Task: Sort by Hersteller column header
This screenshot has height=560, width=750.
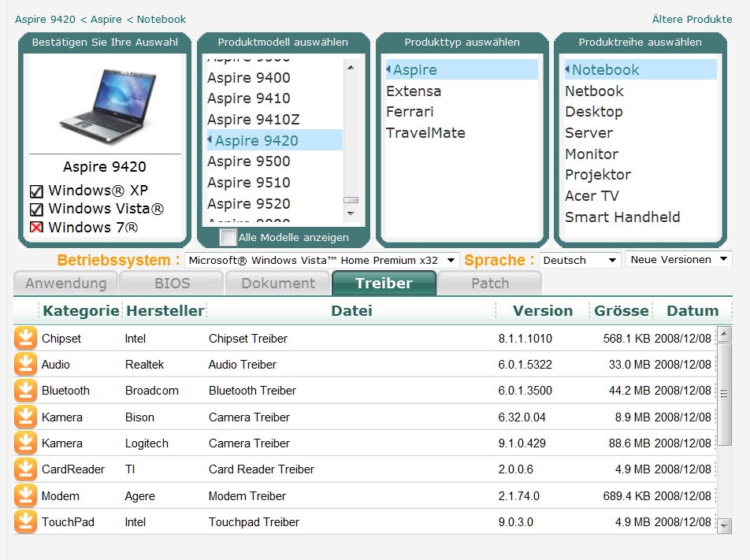Action: pyautogui.click(x=165, y=311)
